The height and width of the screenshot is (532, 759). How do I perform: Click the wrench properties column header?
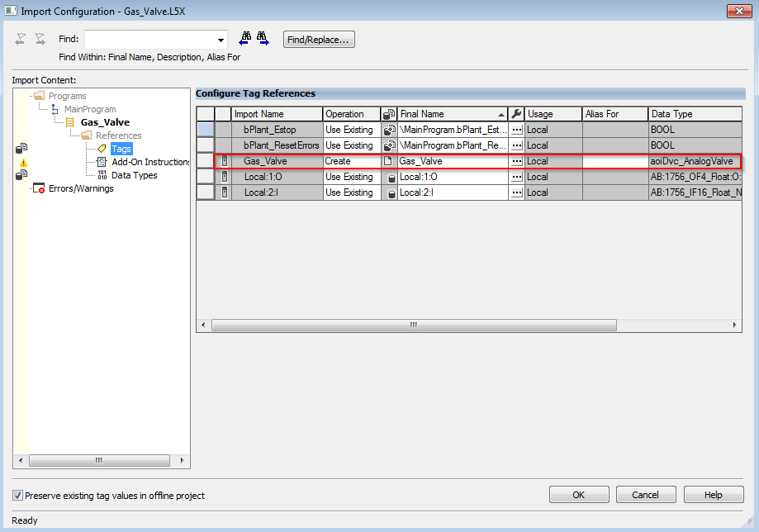click(x=516, y=114)
